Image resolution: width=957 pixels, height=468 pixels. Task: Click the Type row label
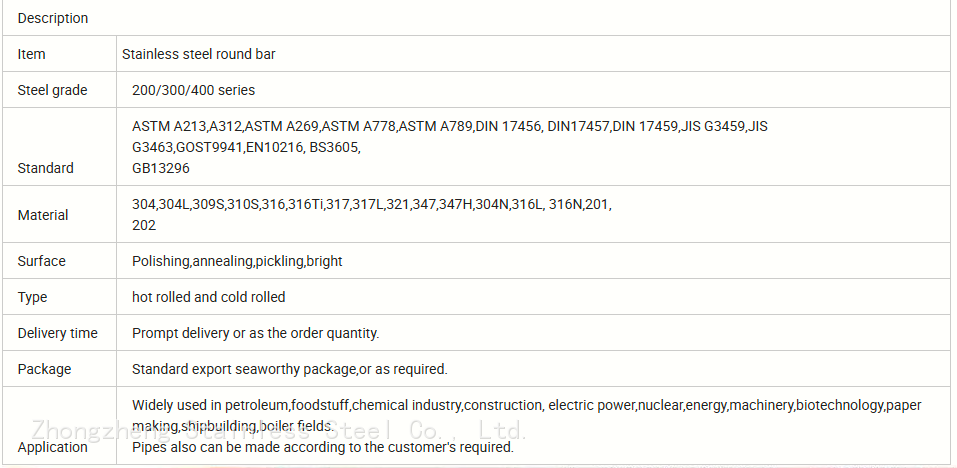pyautogui.click(x=32, y=297)
